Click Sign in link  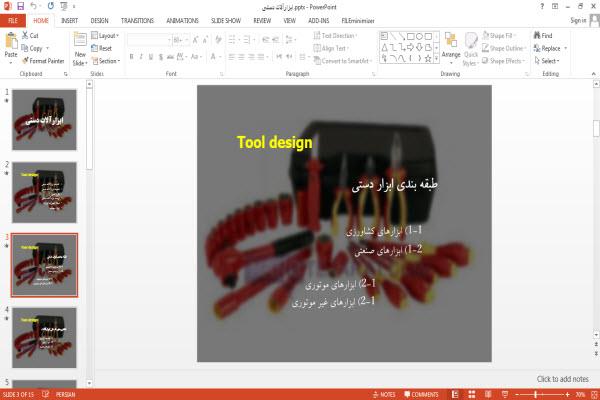[x=578, y=20]
